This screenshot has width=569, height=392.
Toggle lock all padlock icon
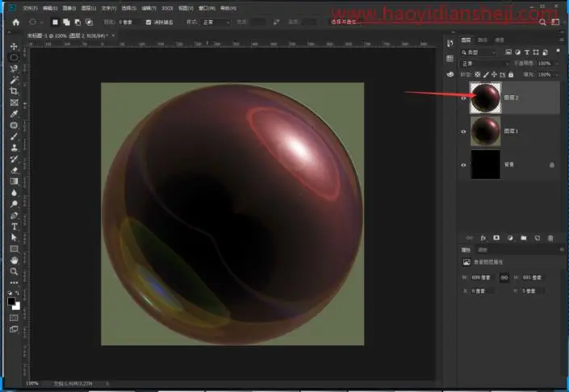[x=511, y=74]
